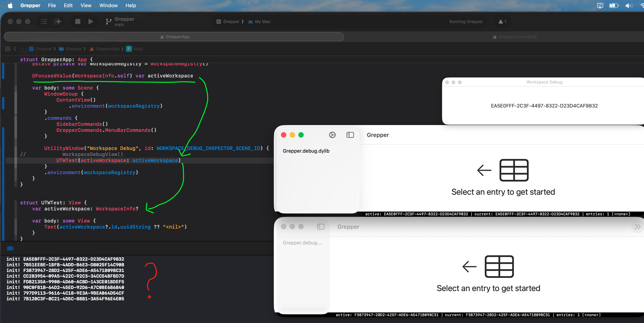This screenshot has height=323, width=644.
Task: Click the UUID text in Workspace Debug window
Action: click(544, 106)
